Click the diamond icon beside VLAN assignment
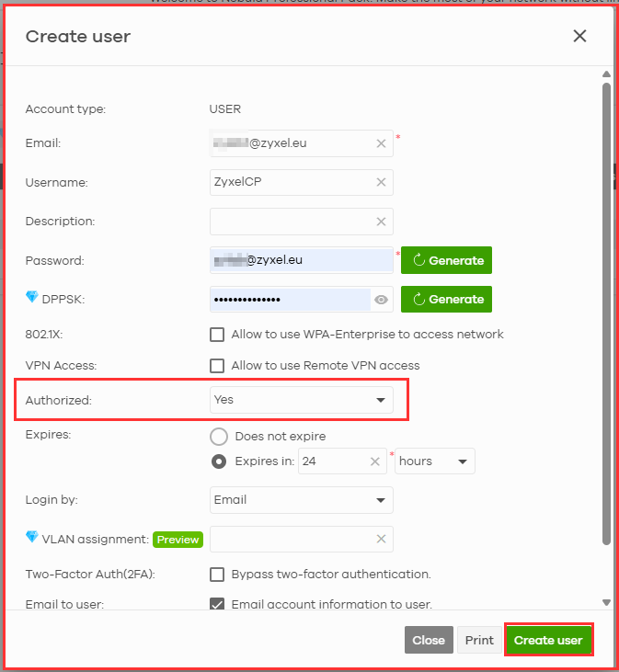Viewport: 619px width, 672px height. [32, 538]
